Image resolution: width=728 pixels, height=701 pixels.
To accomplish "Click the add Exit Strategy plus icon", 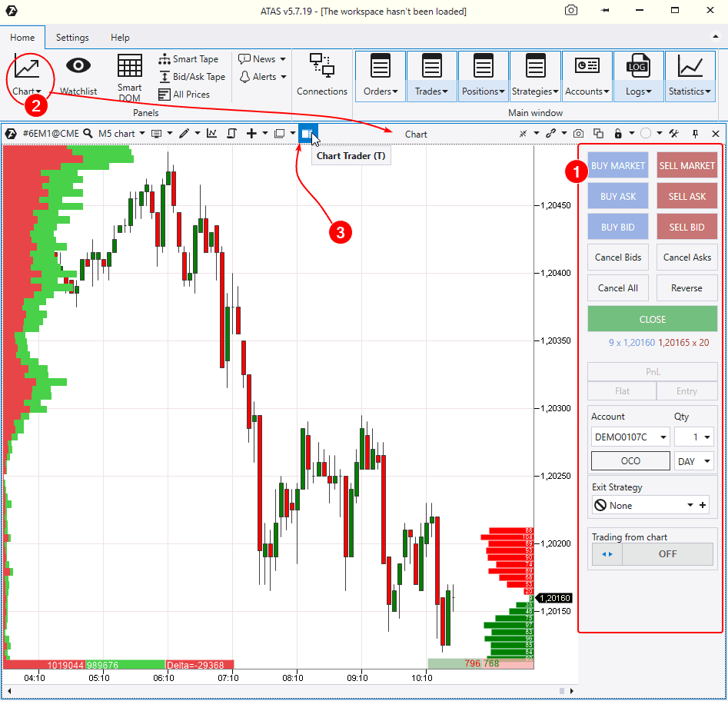I will tap(702, 506).
